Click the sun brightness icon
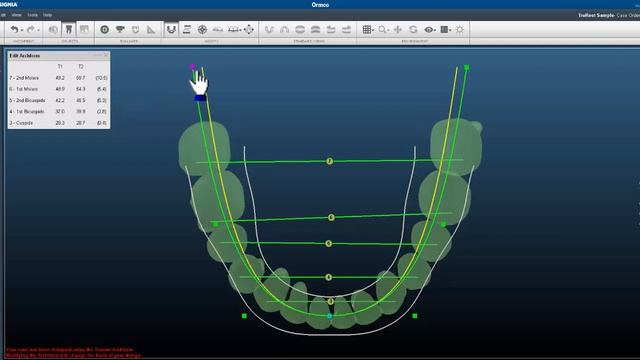 tap(460, 29)
